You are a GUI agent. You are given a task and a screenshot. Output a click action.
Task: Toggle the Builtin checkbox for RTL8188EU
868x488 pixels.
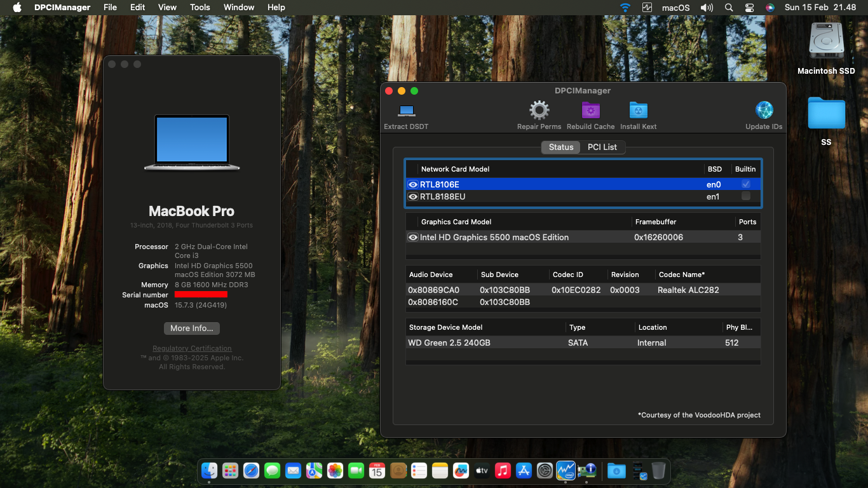click(746, 196)
